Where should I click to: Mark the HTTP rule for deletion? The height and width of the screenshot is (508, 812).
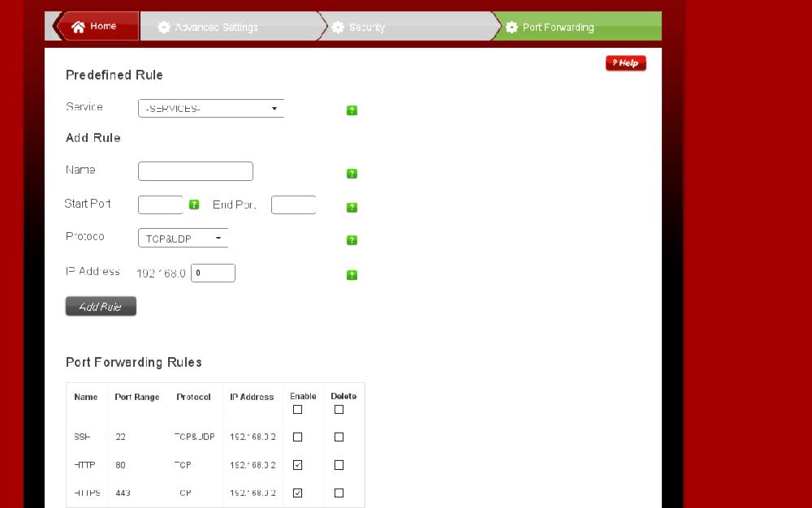(x=339, y=465)
